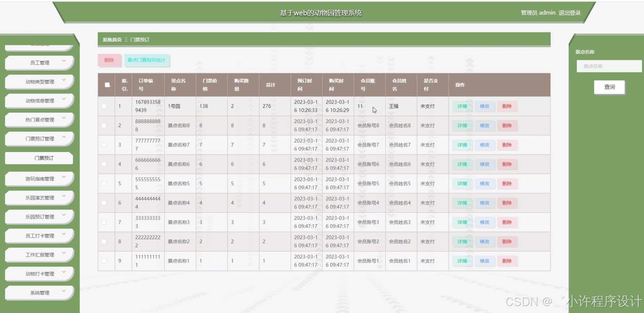Click 退出登录 to log out
This screenshot has height=313, width=644.
tap(570, 13)
